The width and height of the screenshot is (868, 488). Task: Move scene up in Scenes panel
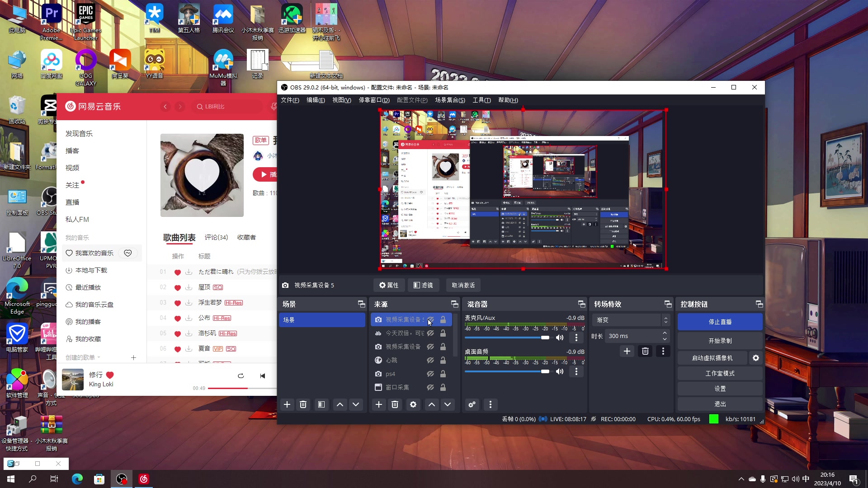340,404
